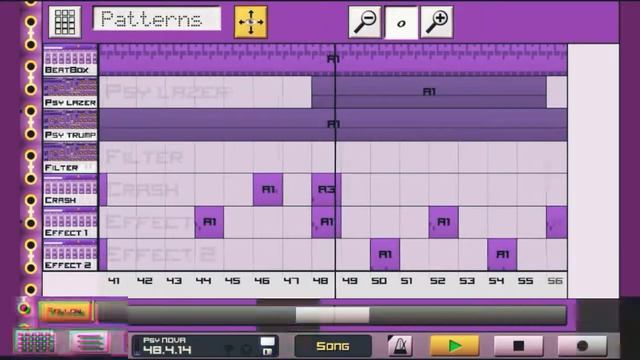Stop playback with the Stop button
This screenshot has width=640, height=360.
pos(518,346)
